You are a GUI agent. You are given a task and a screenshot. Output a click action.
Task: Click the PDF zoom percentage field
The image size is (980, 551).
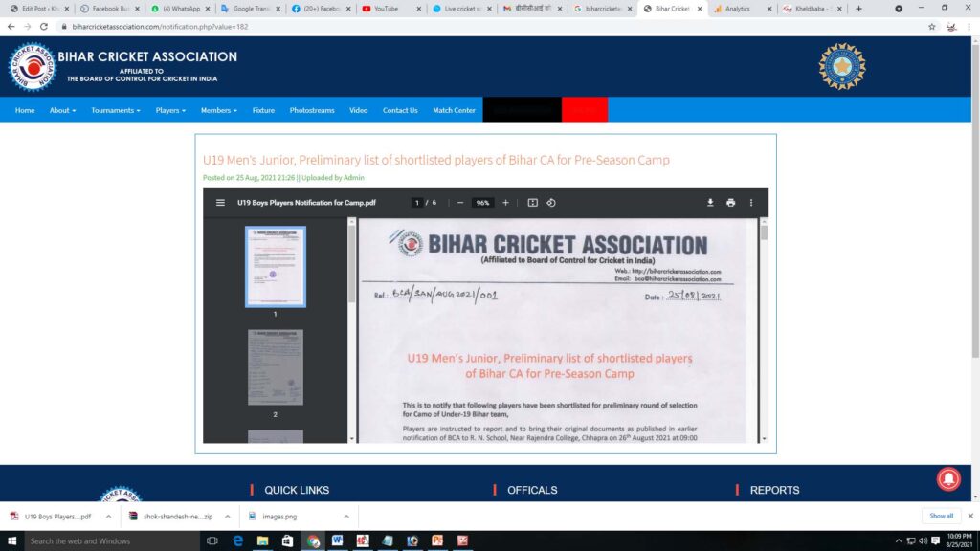point(482,203)
